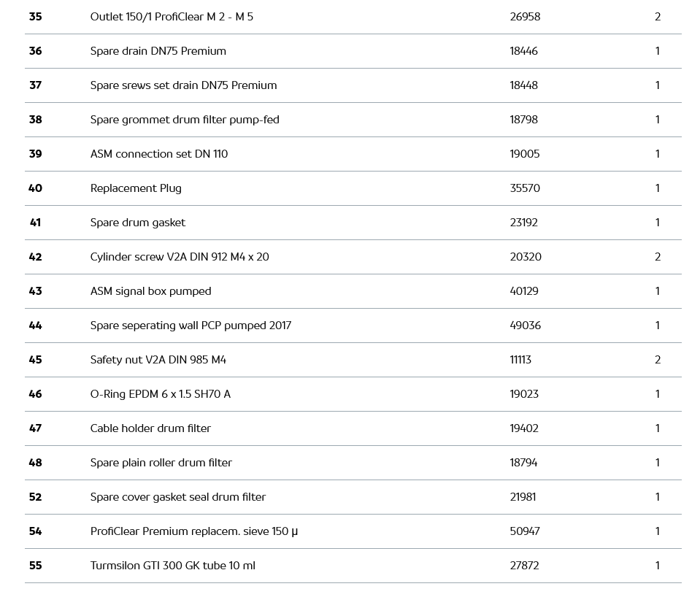The height and width of the screenshot is (589, 700).
Task: Click article number 50947
Action: coord(524,531)
